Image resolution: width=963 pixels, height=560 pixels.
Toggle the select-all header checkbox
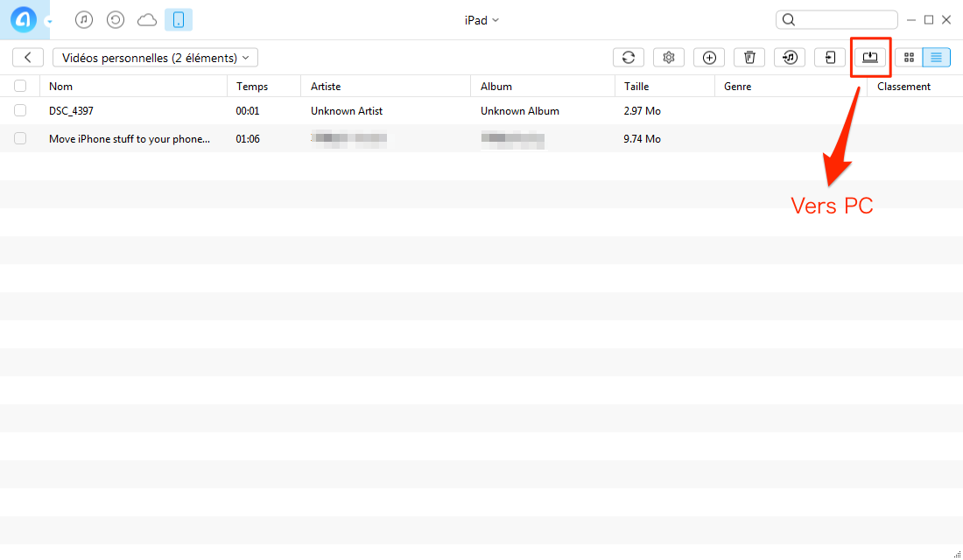point(20,86)
